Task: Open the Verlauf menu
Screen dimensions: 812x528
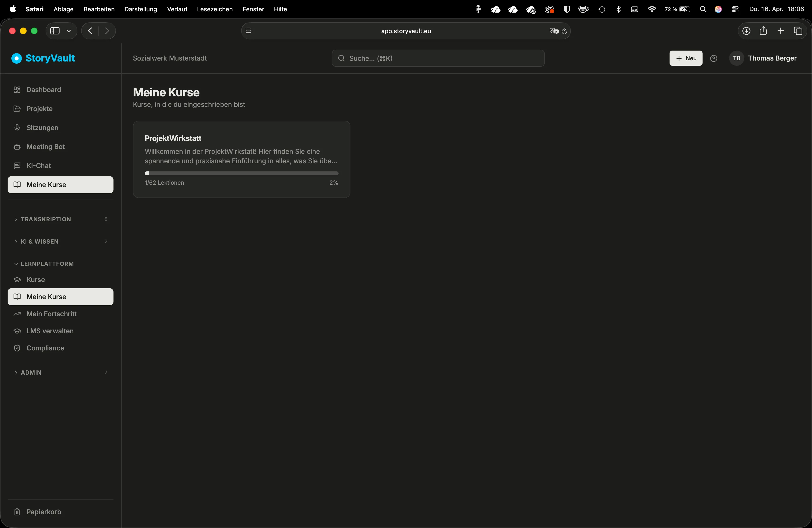Action: (x=177, y=9)
